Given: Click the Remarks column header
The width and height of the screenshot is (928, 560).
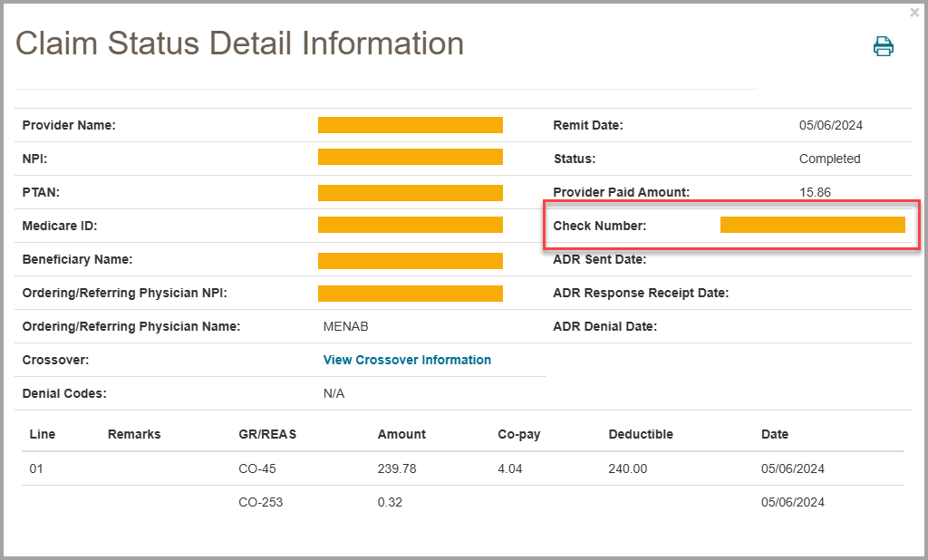Looking at the screenshot, I should point(134,434).
